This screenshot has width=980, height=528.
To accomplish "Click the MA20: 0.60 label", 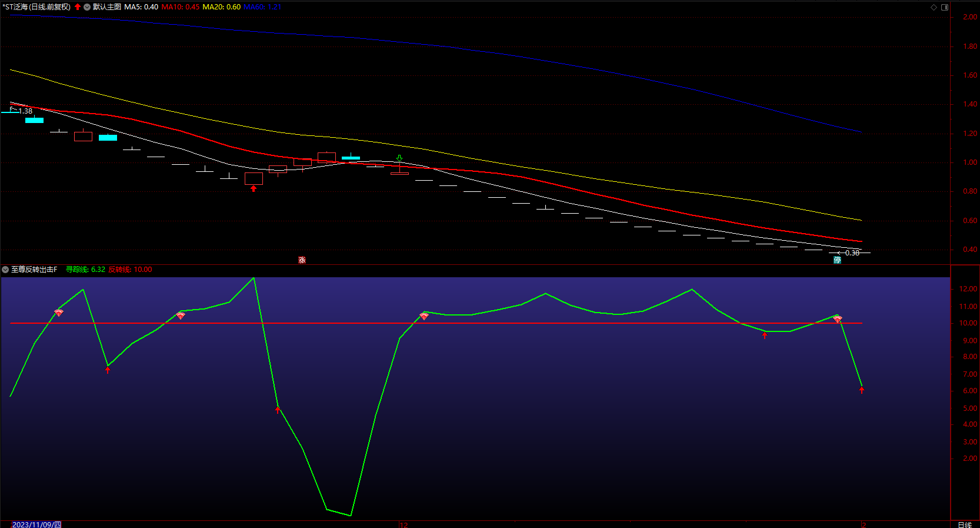I will pyautogui.click(x=222, y=7).
